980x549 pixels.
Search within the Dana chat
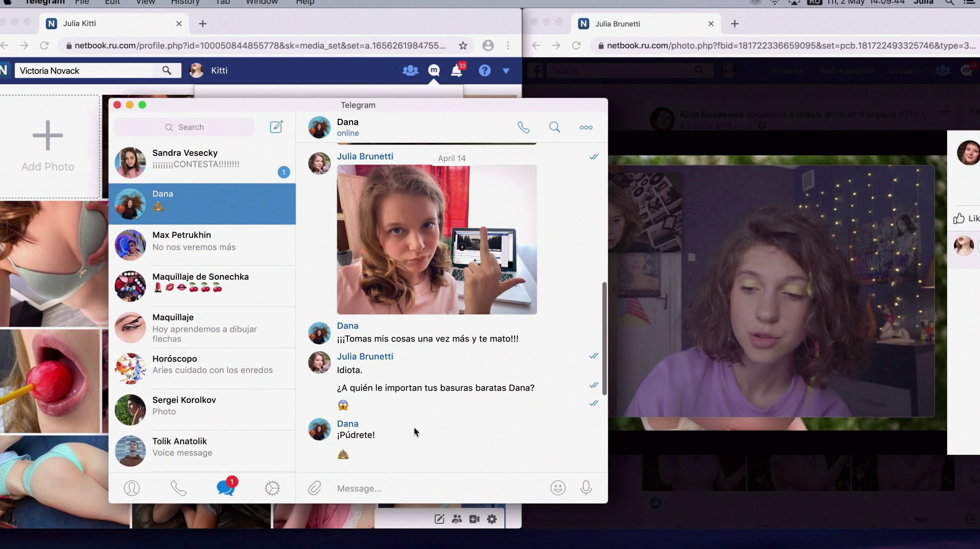click(555, 128)
